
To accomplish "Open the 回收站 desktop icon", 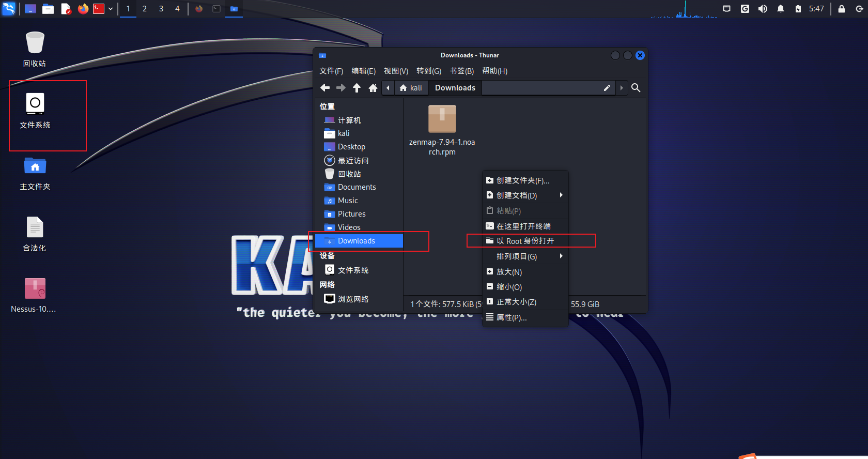I will point(35,49).
